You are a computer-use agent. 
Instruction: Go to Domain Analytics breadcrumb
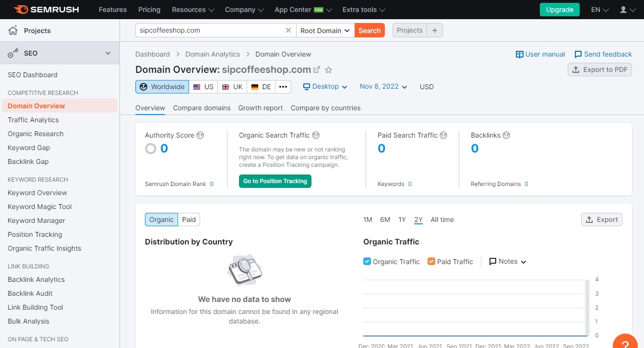(x=213, y=54)
